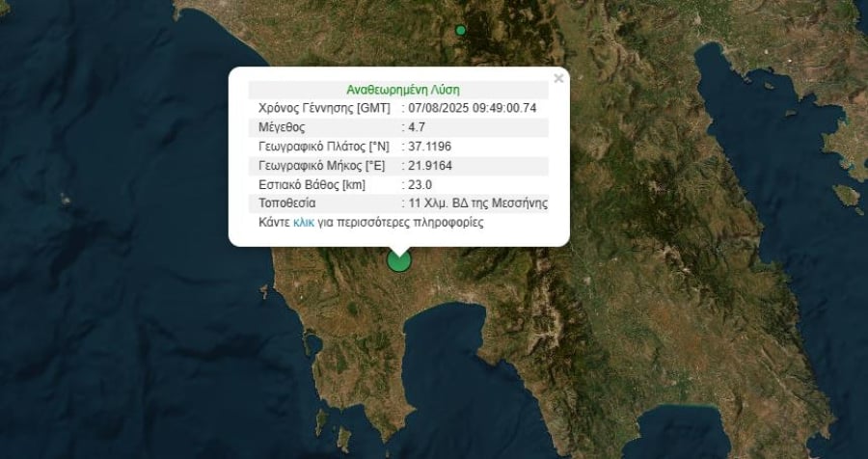Open the κλικ link for more information

(x=304, y=223)
